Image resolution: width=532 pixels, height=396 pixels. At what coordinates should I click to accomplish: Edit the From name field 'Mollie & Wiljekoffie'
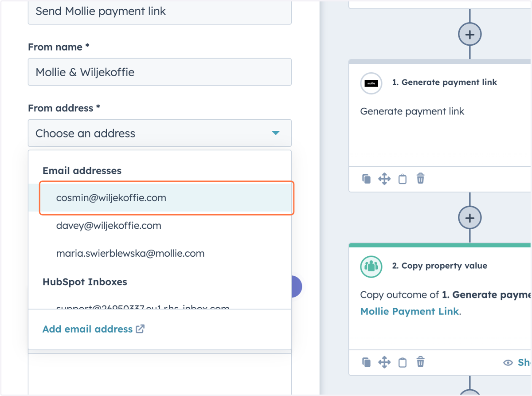(160, 72)
